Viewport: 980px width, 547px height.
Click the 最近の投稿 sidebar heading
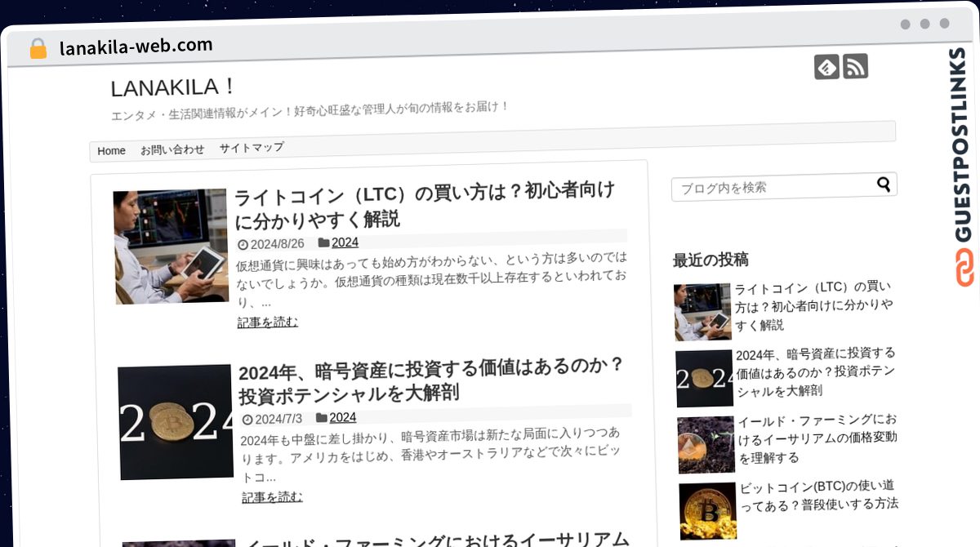click(710, 260)
